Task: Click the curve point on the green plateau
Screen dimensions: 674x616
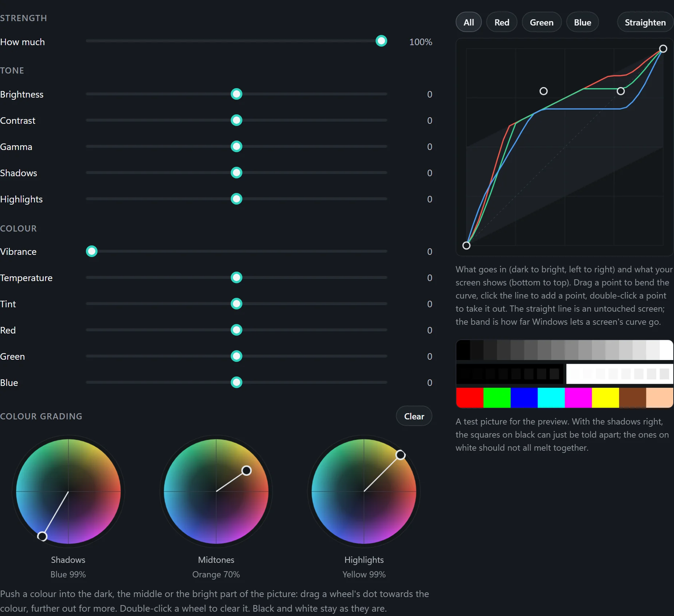Action: click(x=621, y=91)
